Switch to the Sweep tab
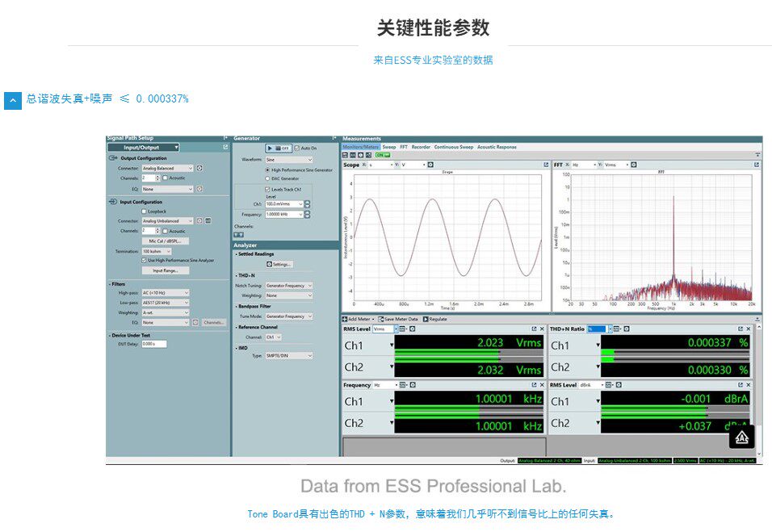The width and height of the screenshot is (772, 532). [x=389, y=147]
